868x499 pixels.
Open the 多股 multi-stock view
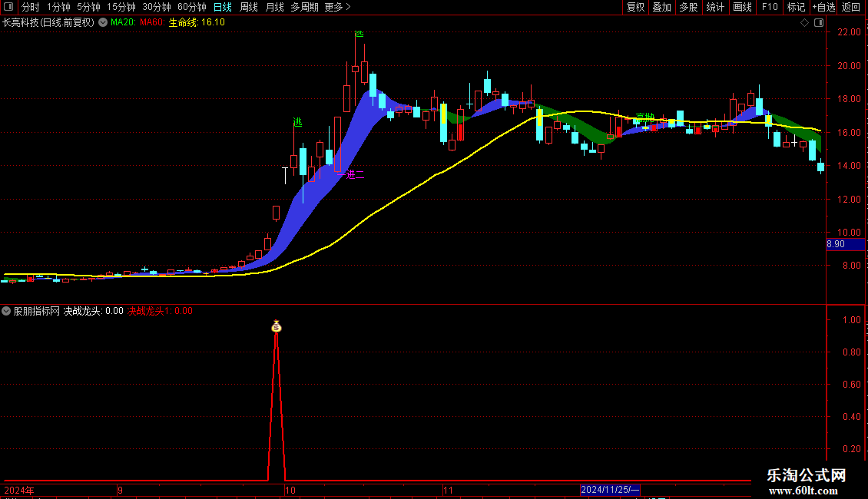tap(689, 7)
